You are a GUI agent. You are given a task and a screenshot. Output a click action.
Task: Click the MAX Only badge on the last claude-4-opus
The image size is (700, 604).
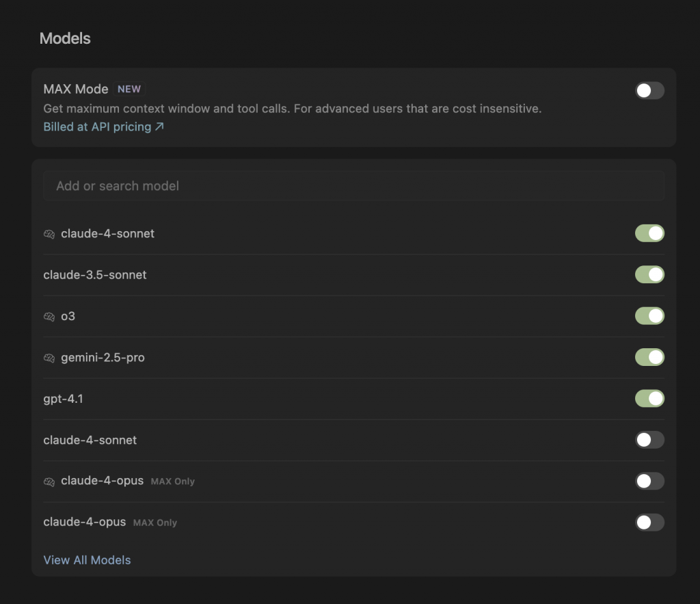155,523
